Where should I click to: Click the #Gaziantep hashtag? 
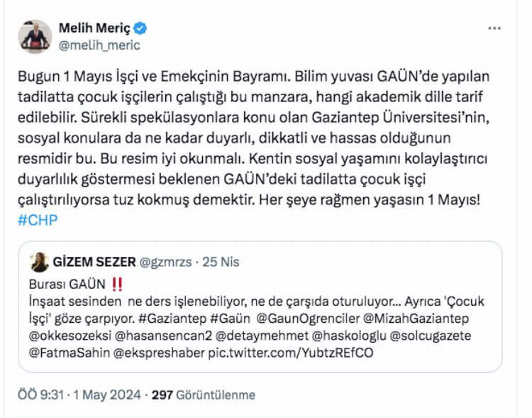click(172, 319)
